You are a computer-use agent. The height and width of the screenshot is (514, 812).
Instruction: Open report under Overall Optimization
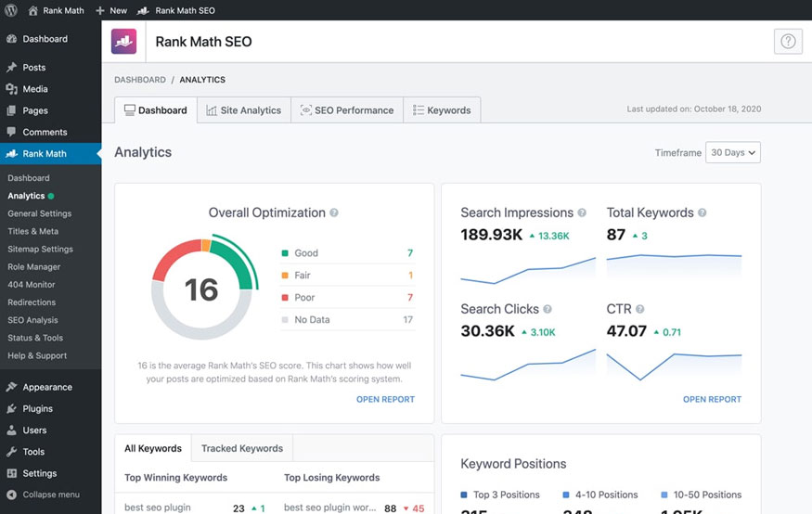click(x=385, y=399)
